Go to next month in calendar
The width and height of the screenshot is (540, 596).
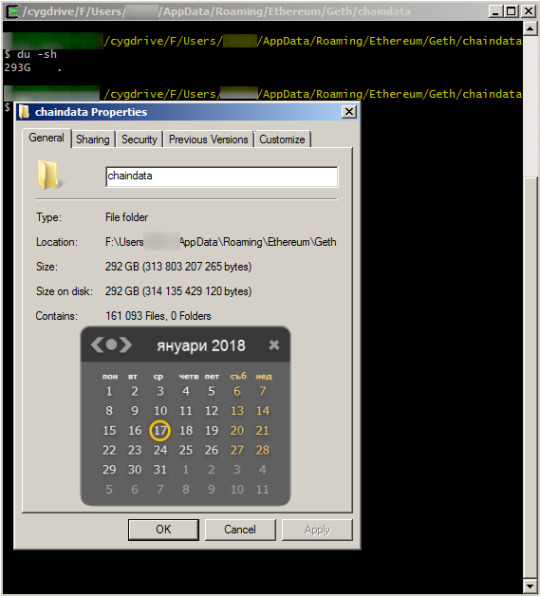(126, 345)
